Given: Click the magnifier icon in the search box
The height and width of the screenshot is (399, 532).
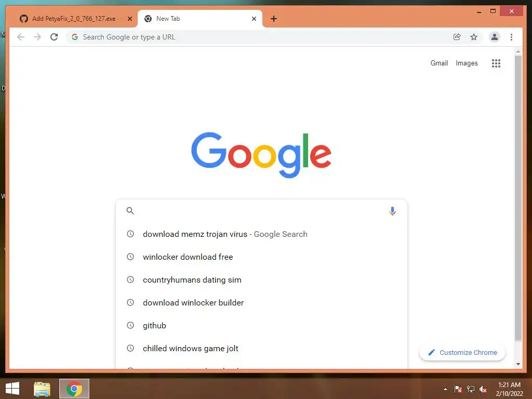Looking at the screenshot, I should point(130,211).
